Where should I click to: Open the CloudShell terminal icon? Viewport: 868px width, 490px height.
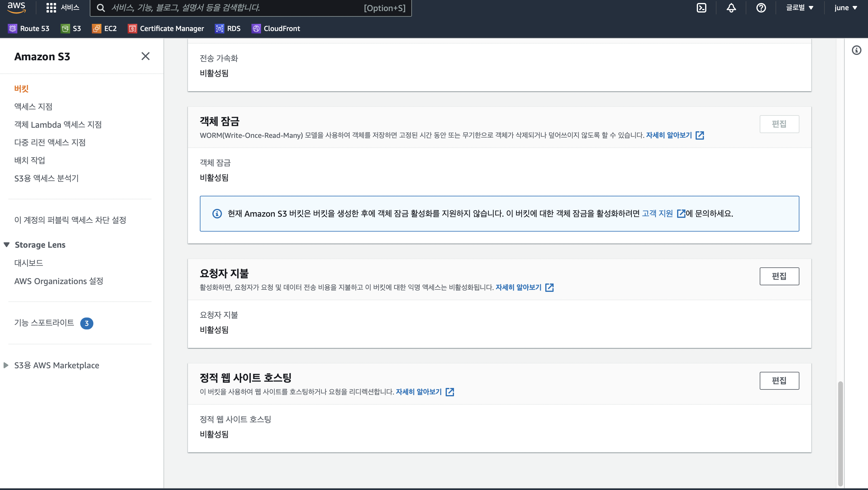(701, 8)
